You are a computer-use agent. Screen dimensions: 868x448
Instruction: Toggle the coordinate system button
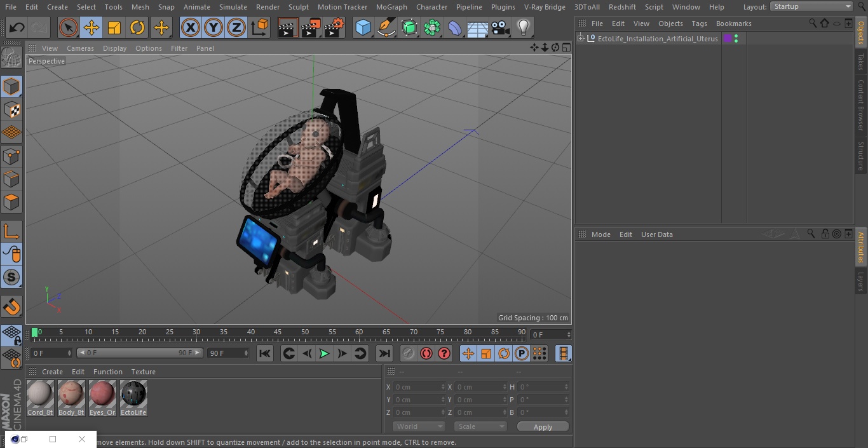click(260, 27)
